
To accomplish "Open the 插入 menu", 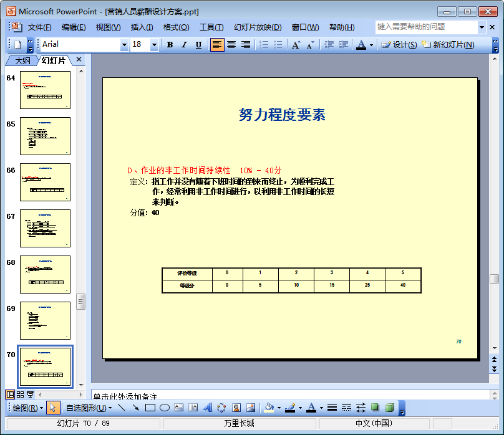I will [x=142, y=27].
